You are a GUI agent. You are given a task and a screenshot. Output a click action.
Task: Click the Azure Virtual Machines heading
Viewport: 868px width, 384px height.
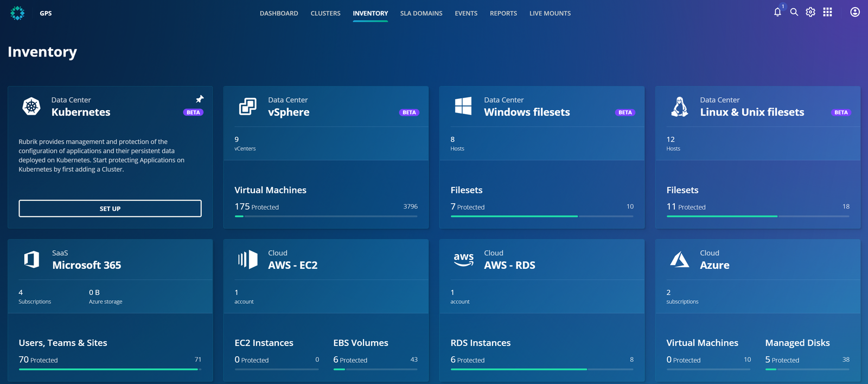702,343
